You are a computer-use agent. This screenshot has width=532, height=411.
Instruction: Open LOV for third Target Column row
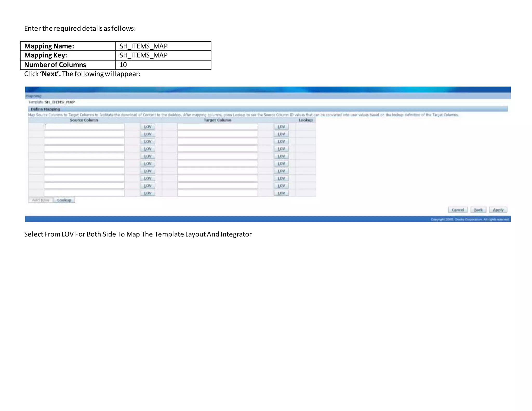point(281,141)
